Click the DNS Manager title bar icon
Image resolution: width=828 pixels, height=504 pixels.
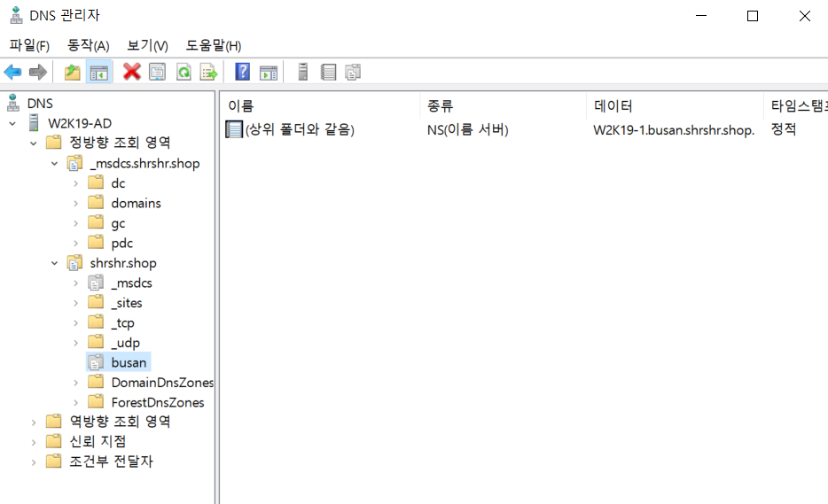[16, 15]
